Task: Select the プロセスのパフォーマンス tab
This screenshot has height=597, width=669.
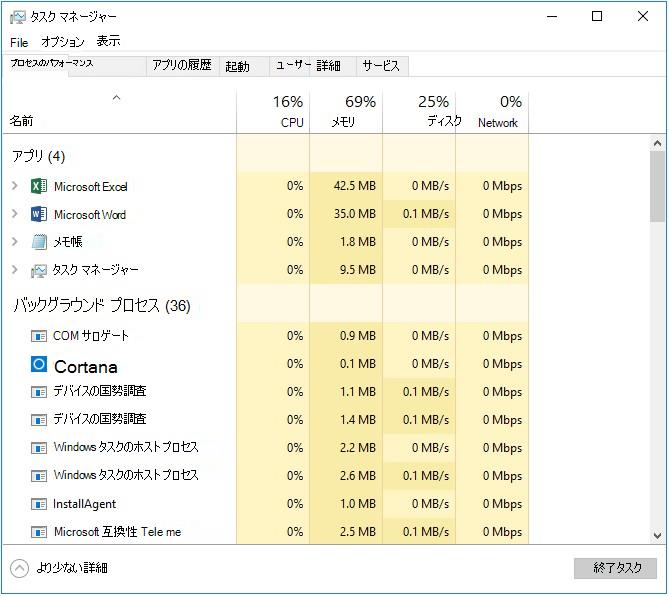Action: pos(52,63)
